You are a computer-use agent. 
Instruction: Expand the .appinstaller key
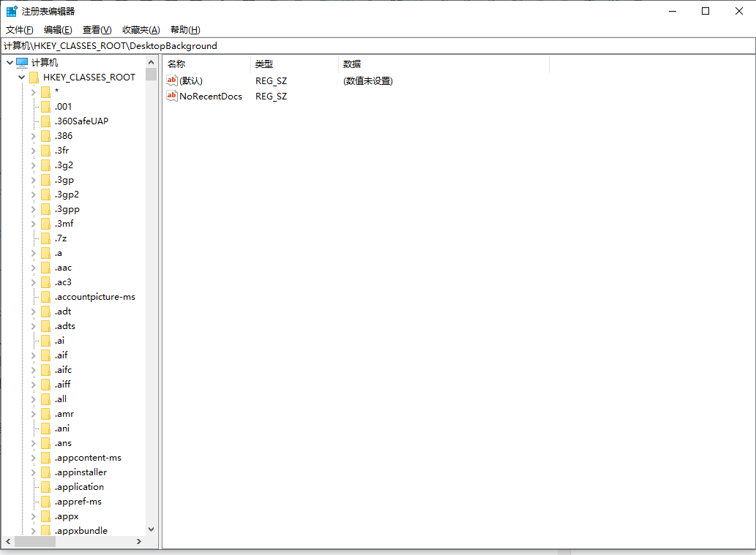coord(33,472)
